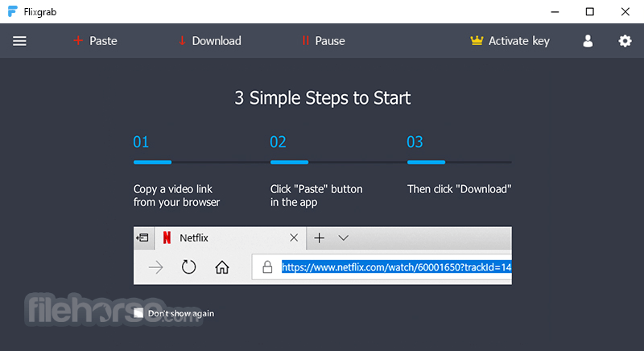This screenshot has height=351, width=644.
Task: Click the Download button
Action: [x=210, y=41]
